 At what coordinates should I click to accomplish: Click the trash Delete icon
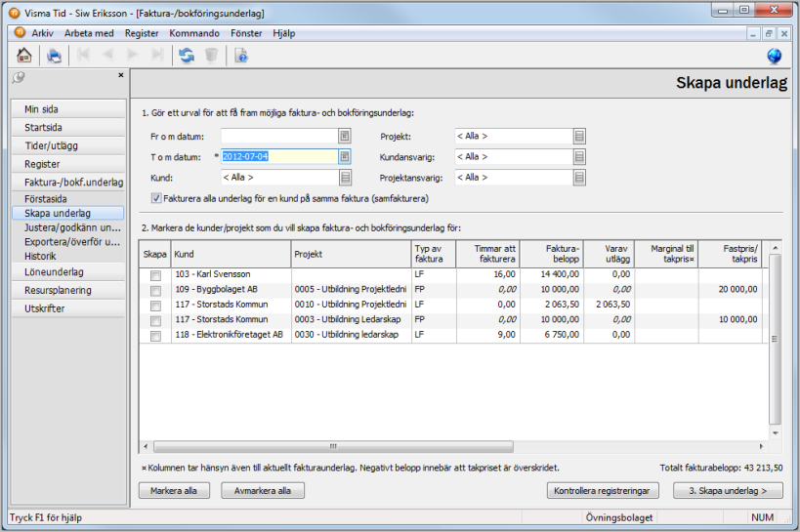pos(211,55)
